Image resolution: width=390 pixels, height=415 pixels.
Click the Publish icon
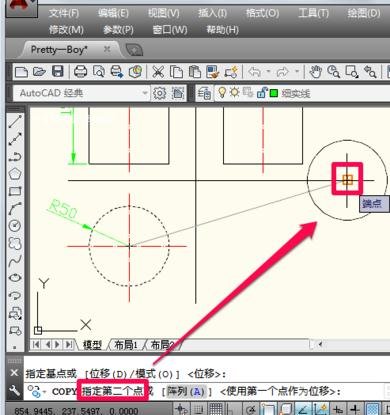coord(117,72)
